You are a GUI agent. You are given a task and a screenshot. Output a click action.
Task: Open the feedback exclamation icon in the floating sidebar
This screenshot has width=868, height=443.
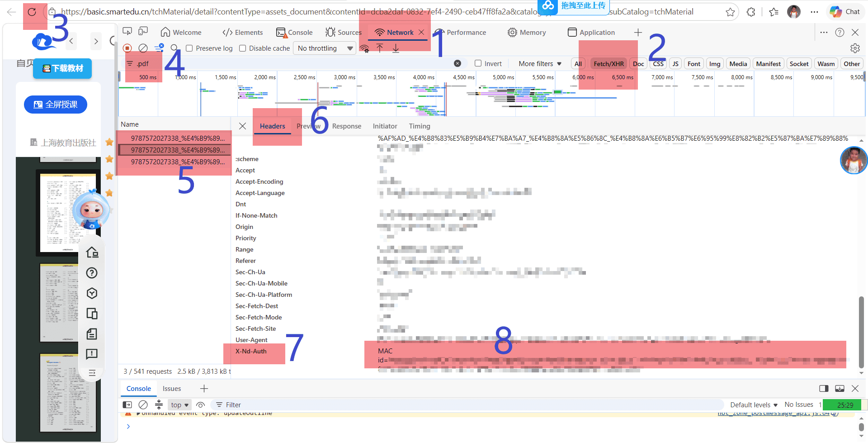92,354
